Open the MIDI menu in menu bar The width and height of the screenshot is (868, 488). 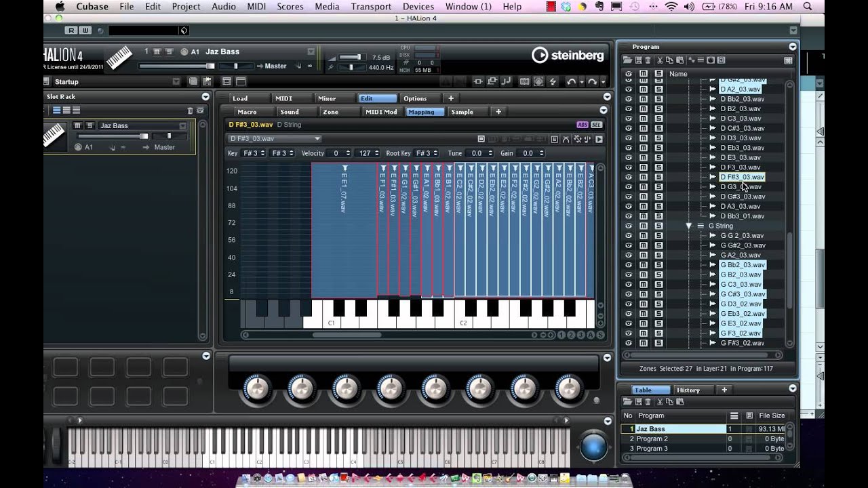click(x=256, y=6)
